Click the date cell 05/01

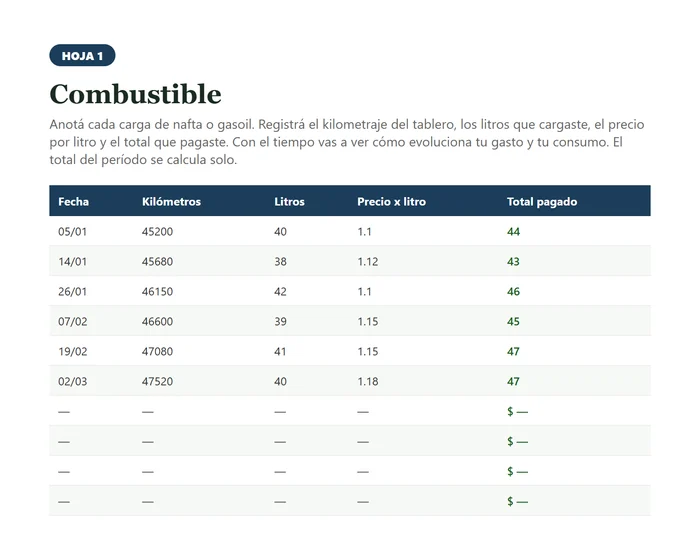(x=72, y=231)
